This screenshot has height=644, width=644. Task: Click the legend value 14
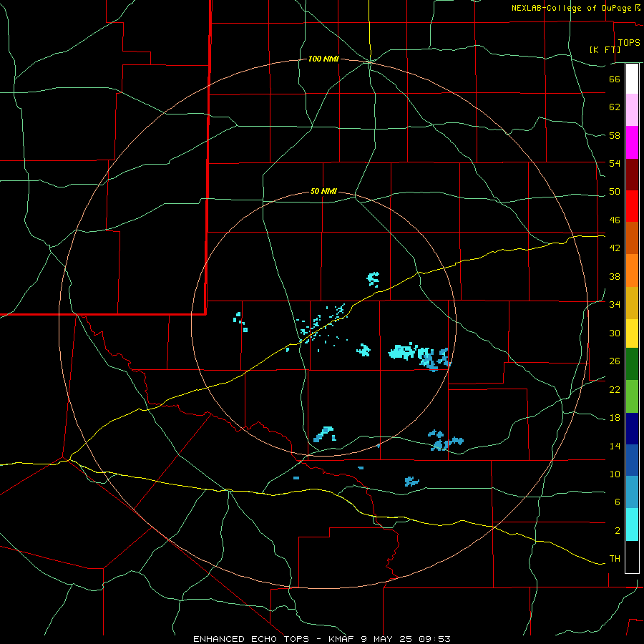point(615,446)
